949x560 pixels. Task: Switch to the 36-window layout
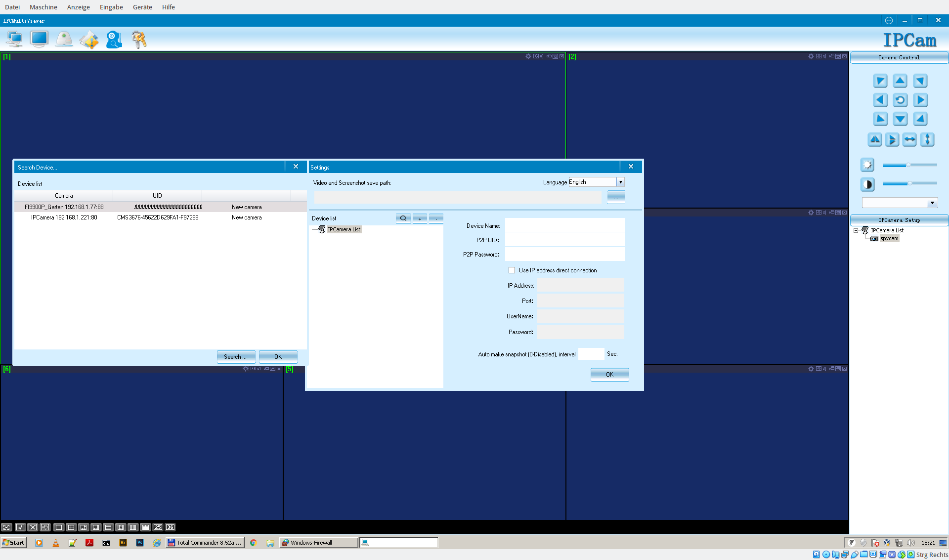pos(170,527)
